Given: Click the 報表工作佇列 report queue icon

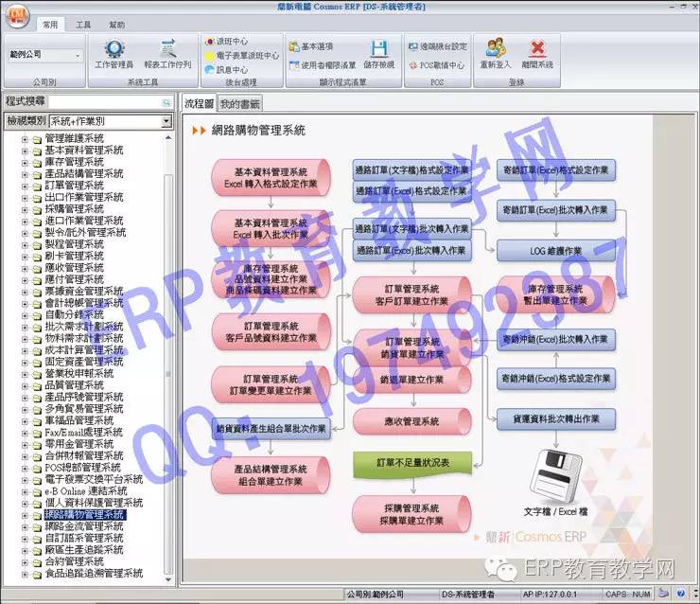Looking at the screenshot, I should tap(167, 54).
